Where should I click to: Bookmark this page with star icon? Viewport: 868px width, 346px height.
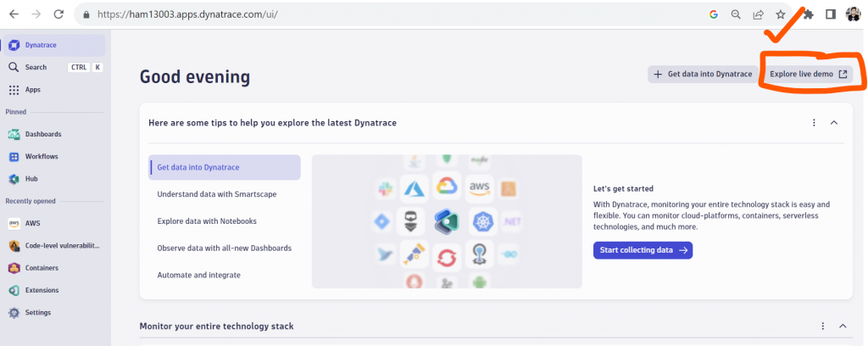click(781, 14)
